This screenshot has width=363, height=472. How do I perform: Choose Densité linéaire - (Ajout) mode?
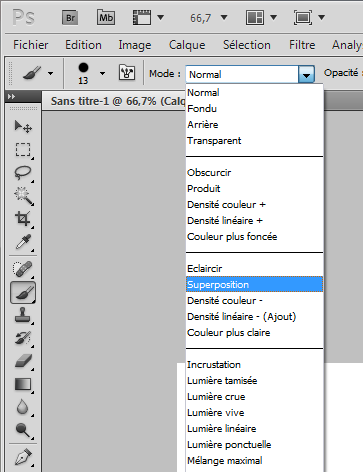pyautogui.click(x=255, y=316)
